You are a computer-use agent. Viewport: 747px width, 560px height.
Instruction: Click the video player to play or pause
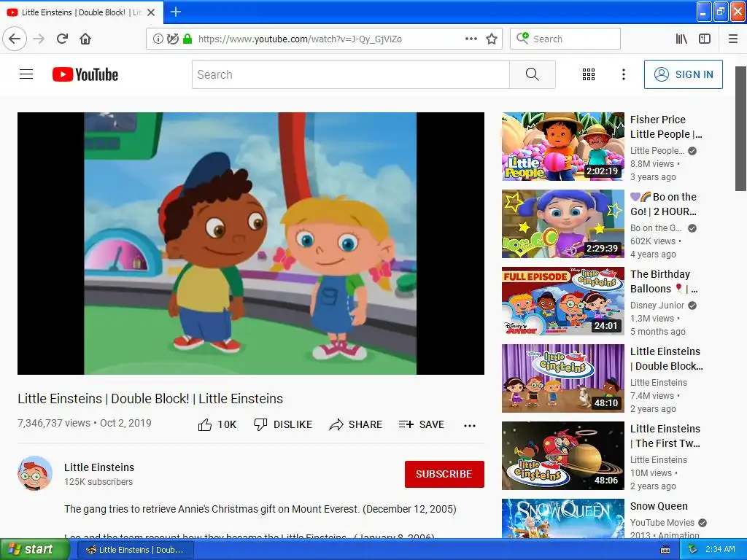(251, 244)
